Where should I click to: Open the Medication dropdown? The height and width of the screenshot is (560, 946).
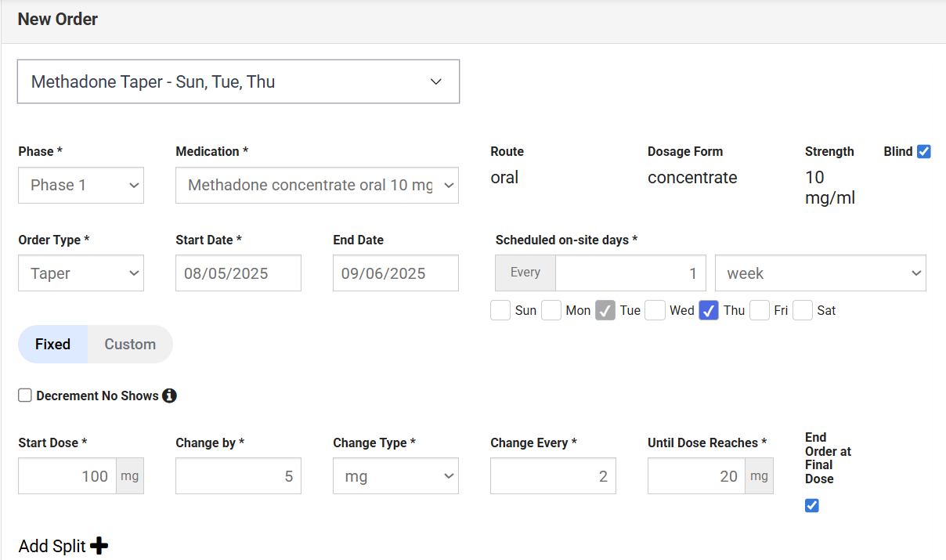(x=316, y=185)
